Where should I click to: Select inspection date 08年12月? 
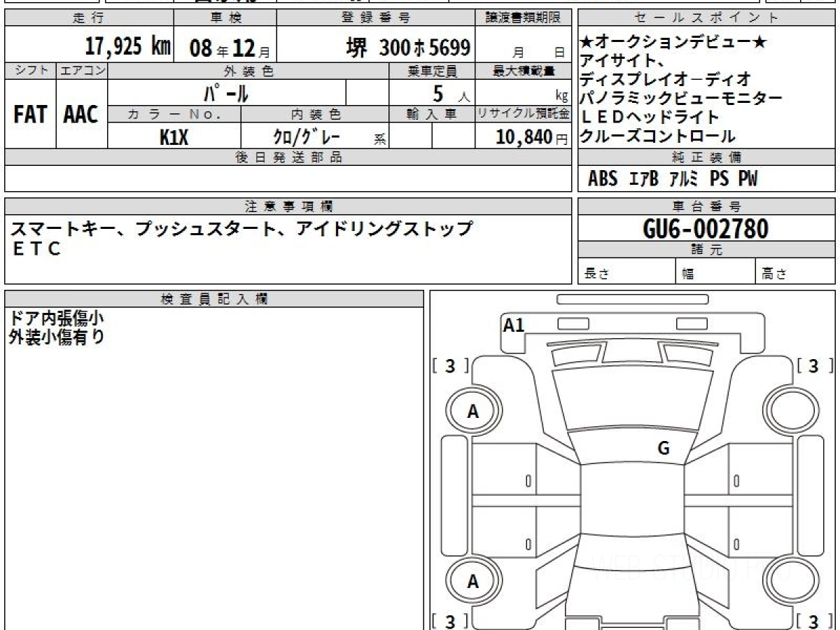pyautogui.click(x=230, y=48)
